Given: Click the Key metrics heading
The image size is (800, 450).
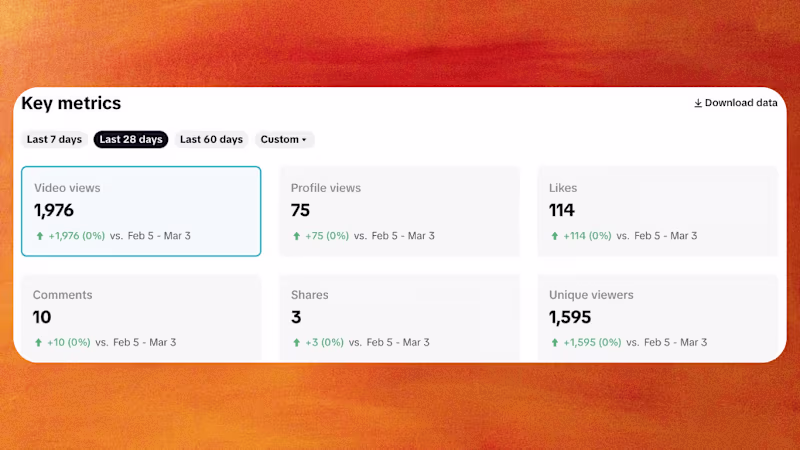Looking at the screenshot, I should pos(71,103).
